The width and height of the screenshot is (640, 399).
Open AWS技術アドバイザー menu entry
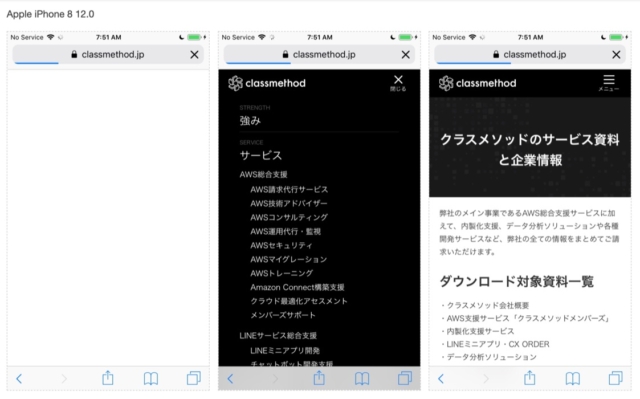289,203
